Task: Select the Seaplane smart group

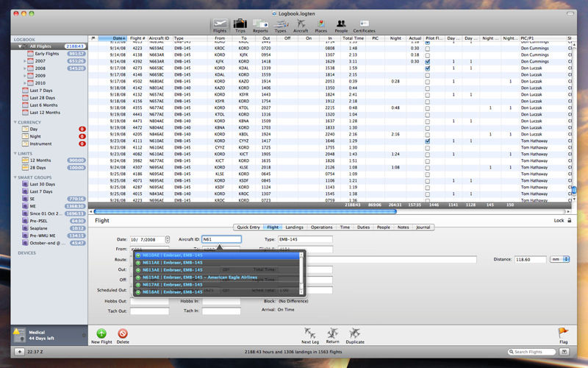Action: coord(39,228)
